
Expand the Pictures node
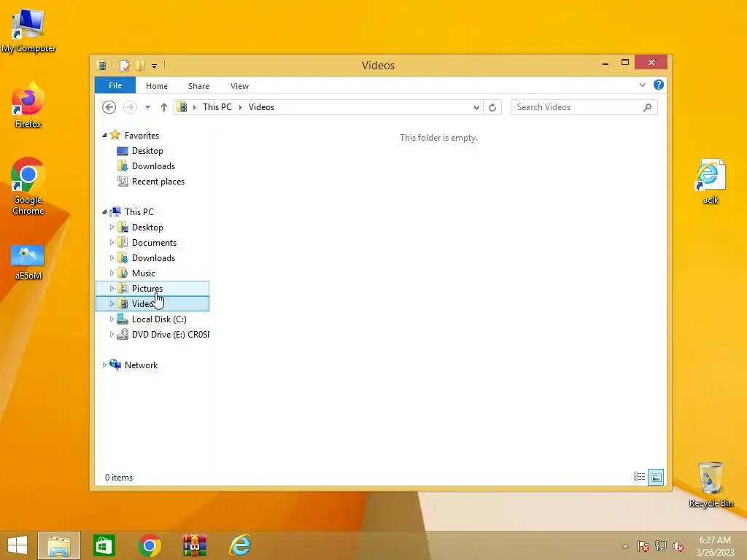coord(112,289)
